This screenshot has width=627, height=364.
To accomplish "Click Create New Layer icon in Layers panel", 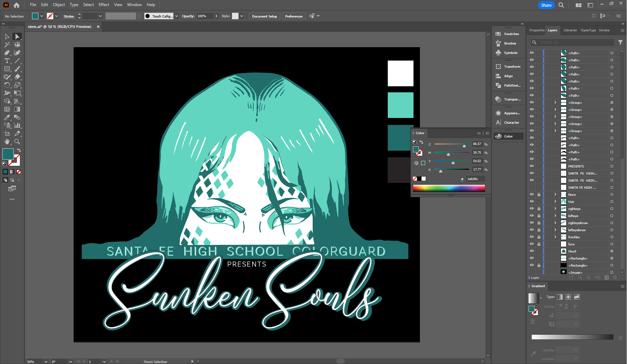I will (x=606, y=278).
